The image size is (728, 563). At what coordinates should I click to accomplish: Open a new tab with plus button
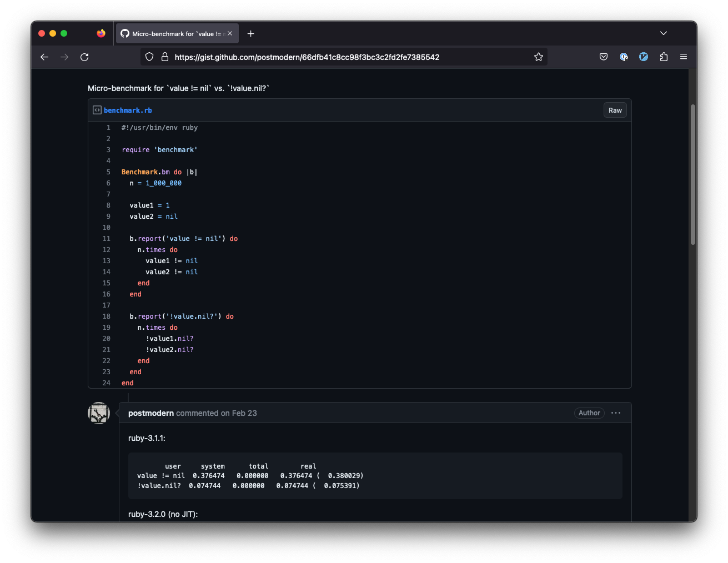pyautogui.click(x=251, y=33)
